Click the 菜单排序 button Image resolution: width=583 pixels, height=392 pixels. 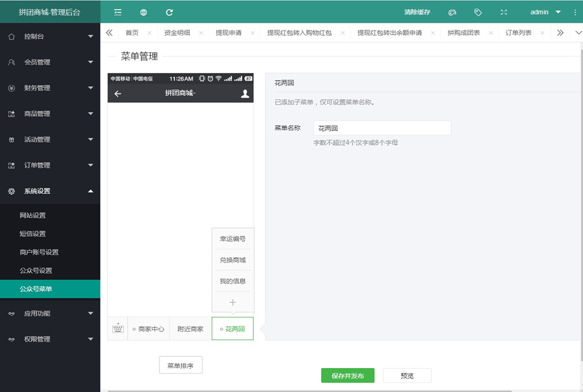pos(181,365)
